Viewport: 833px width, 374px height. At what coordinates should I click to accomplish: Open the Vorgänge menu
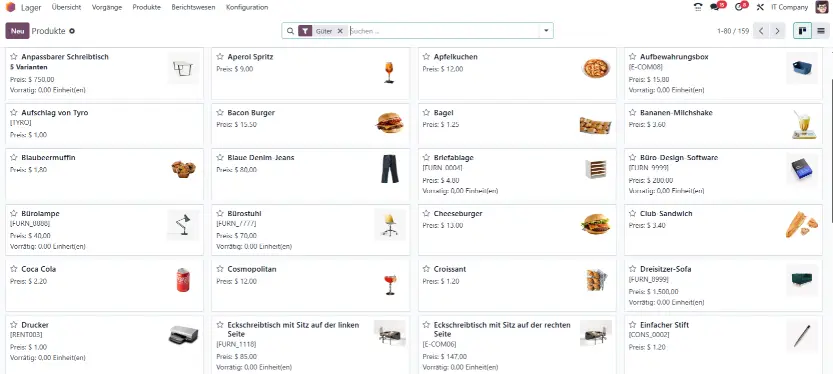[x=107, y=7]
